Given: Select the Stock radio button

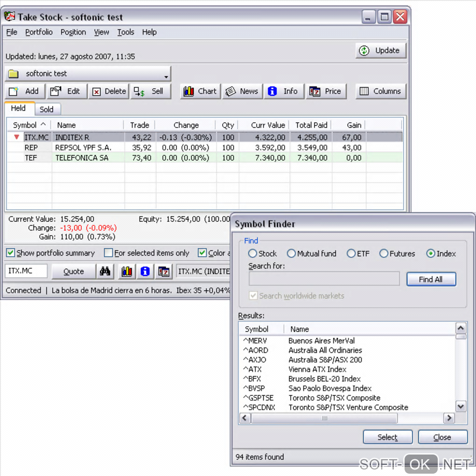Looking at the screenshot, I should 252,253.
